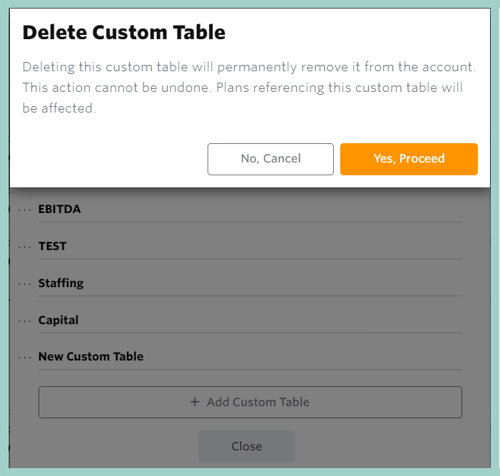Open the three-dot menu next to Capital

point(25,321)
